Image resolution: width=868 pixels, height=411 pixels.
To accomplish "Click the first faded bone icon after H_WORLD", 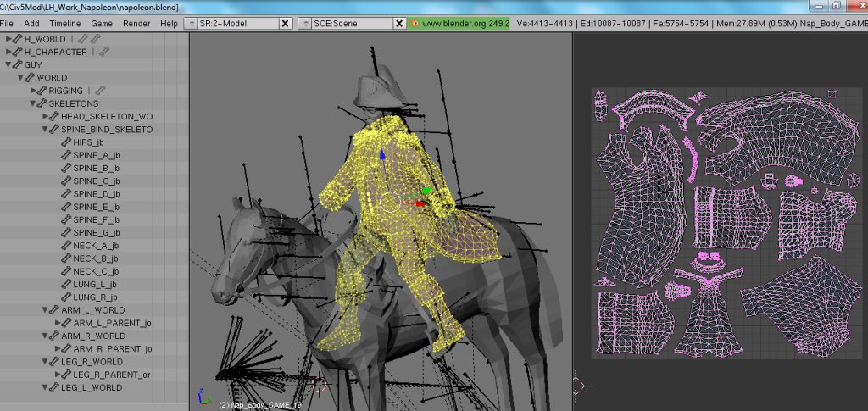I will click(x=82, y=39).
